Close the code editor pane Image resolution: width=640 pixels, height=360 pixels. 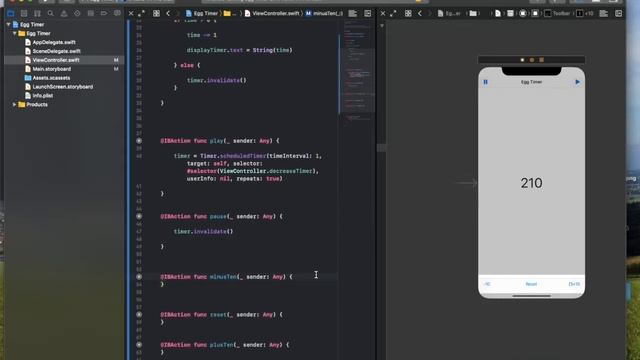click(x=131, y=13)
